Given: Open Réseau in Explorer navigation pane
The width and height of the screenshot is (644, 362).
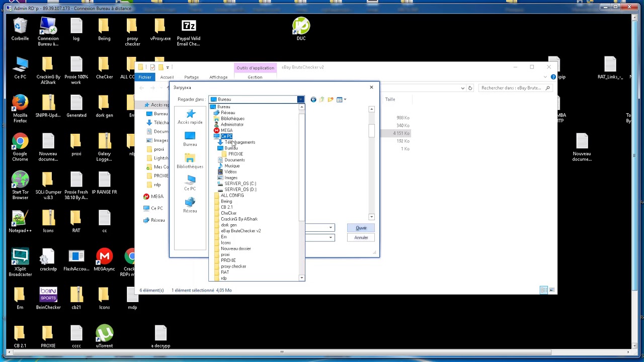Looking at the screenshot, I should (x=157, y=220).
